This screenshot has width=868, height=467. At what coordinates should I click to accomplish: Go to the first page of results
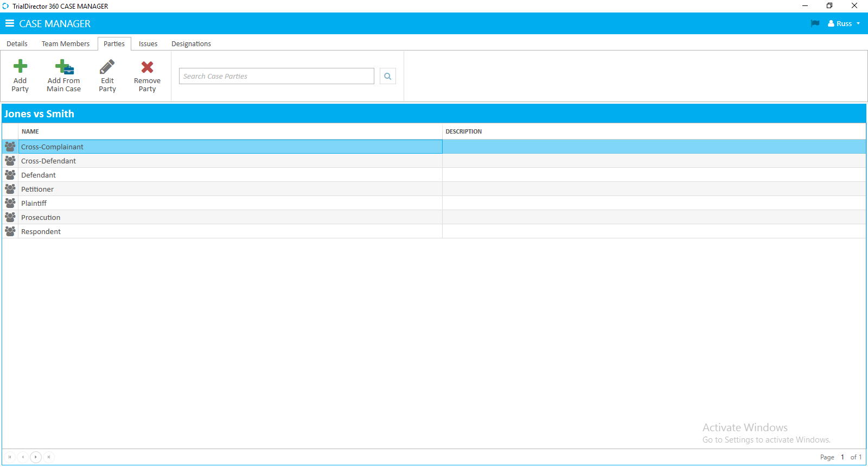pos(10,457)
